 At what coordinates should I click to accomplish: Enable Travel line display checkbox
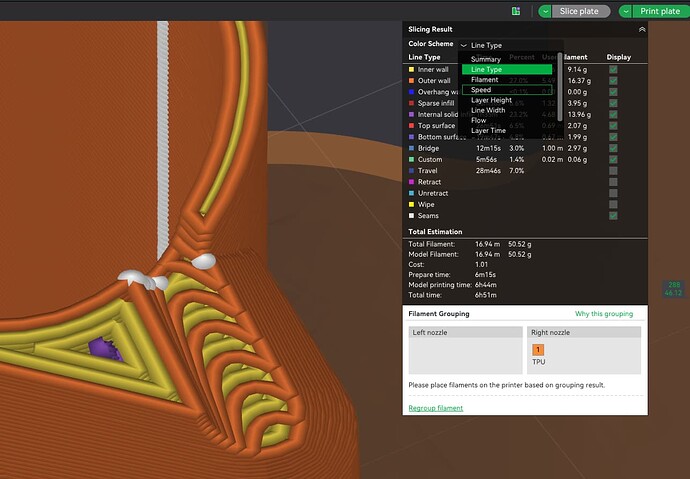(613, 171)
